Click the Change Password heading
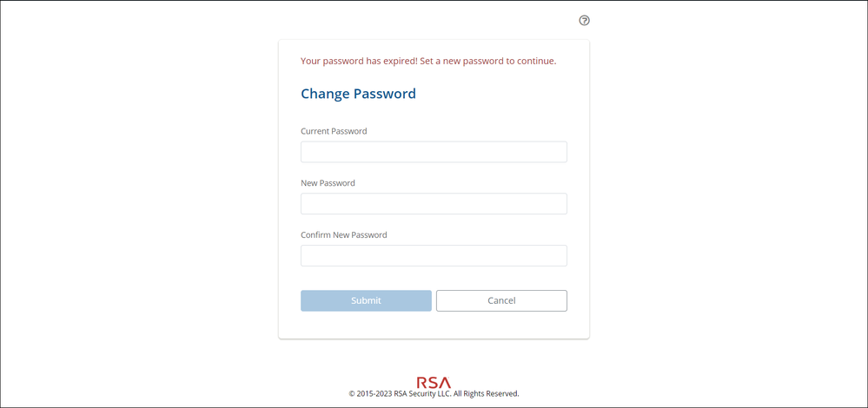The height and width of the screenshot is (408, 868). click(x=358, y=94)
